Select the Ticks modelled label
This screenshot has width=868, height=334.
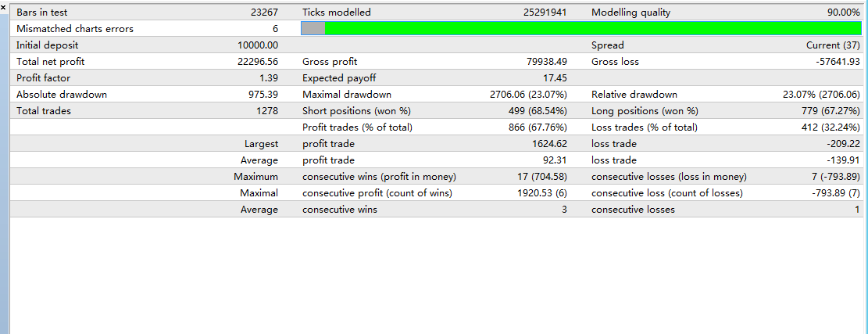[x=337, y=13]
